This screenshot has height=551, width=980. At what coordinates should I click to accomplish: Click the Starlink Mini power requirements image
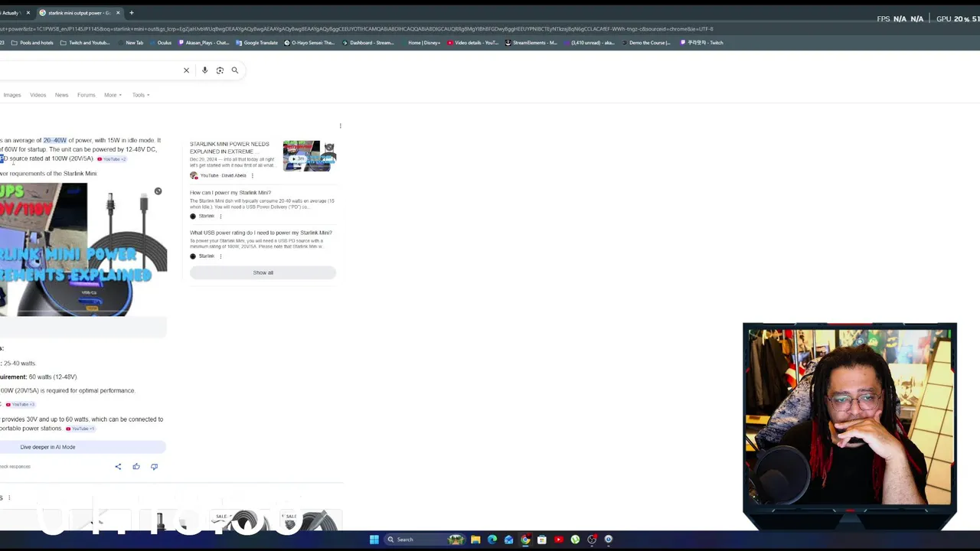tap(83, 249)
